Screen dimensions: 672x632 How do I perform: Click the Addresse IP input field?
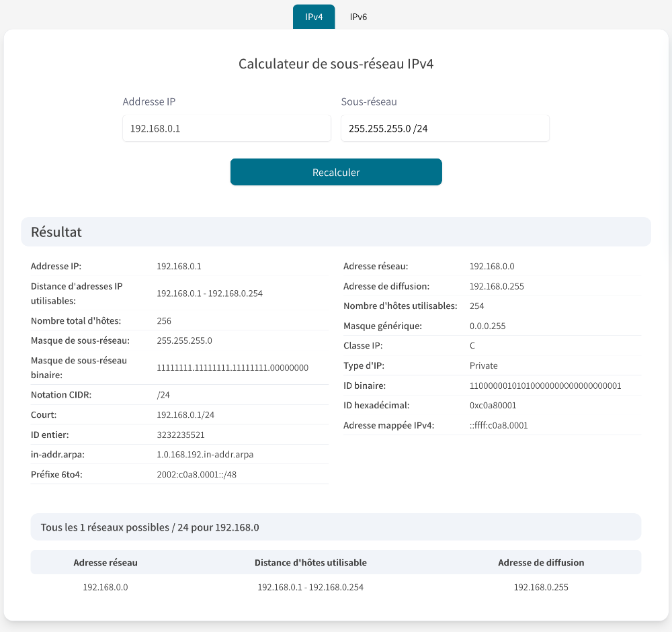226,128
